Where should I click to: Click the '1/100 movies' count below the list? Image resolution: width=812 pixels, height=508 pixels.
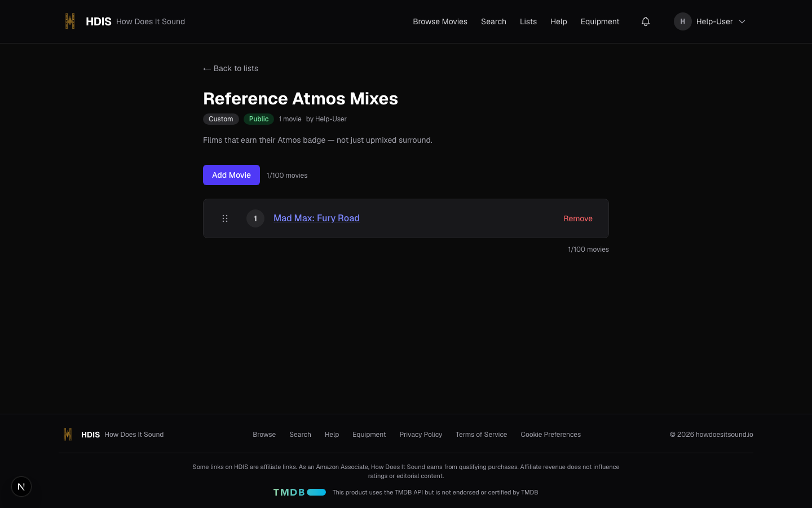(588, 249)
